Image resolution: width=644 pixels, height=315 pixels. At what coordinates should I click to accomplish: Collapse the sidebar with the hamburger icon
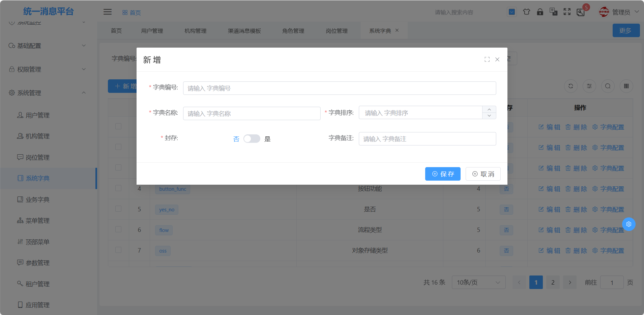pos(108,12)
